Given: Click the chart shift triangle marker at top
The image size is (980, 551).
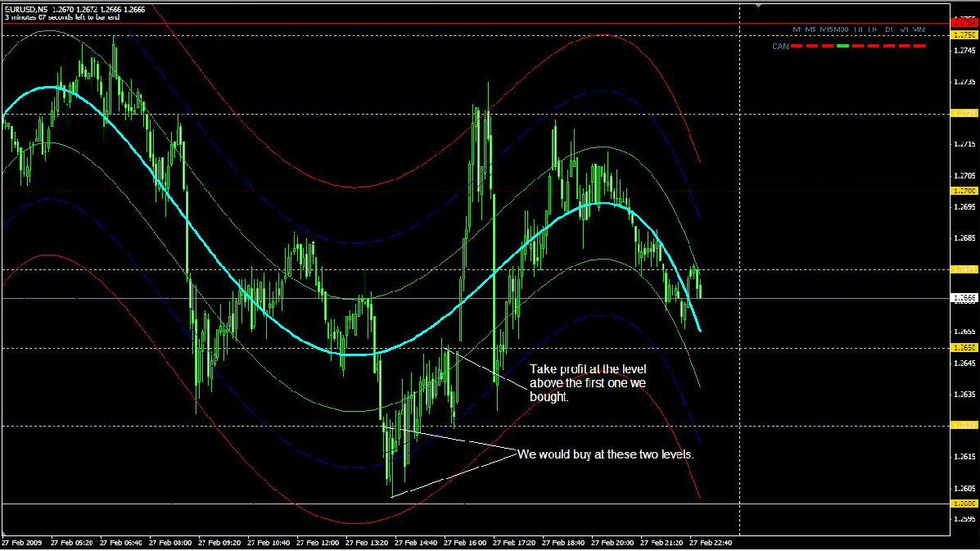Looking at the screenshot, I should (758, 5).
